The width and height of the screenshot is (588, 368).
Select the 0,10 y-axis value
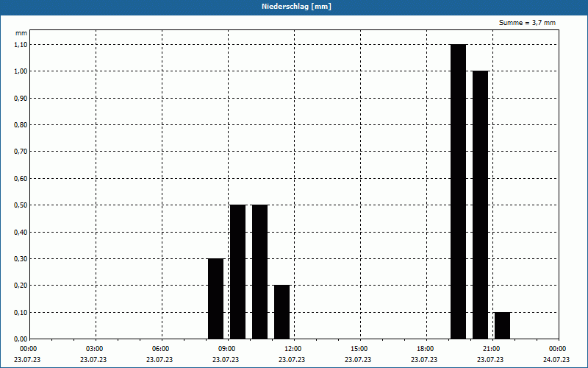(x=21, y=312)
